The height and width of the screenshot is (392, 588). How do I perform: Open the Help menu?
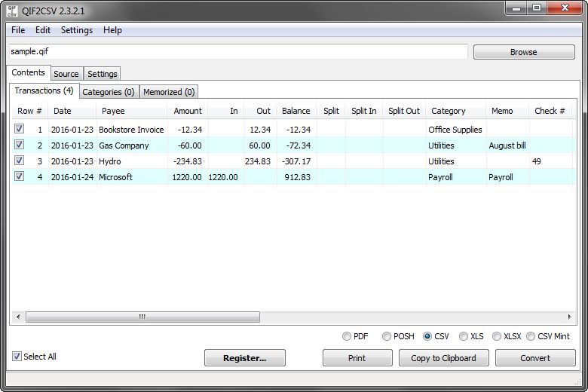coord(112,30)
